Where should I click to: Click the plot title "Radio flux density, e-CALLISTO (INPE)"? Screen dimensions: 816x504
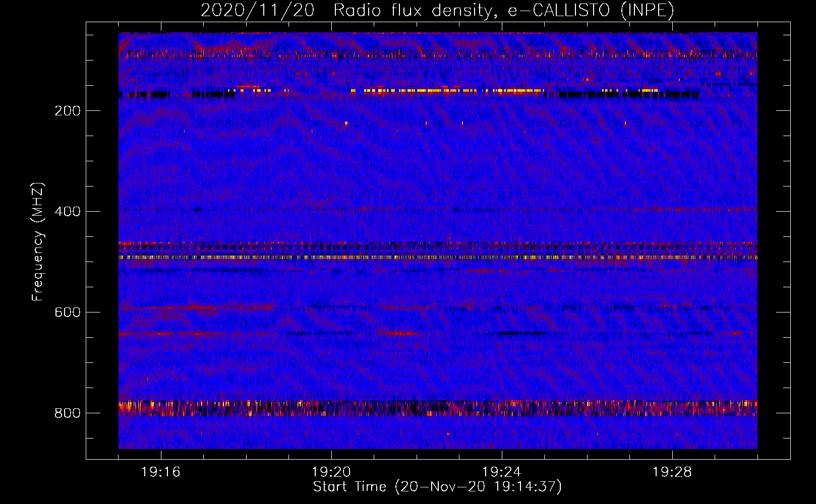504,11
